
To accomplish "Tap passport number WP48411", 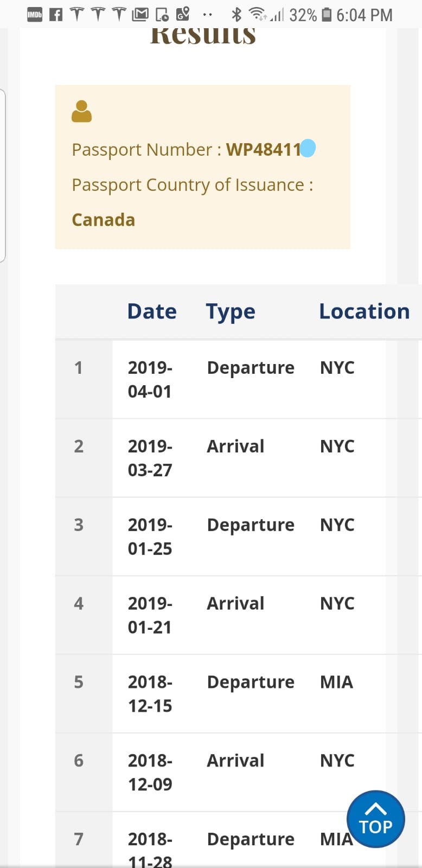I will (x=263, y=149).
